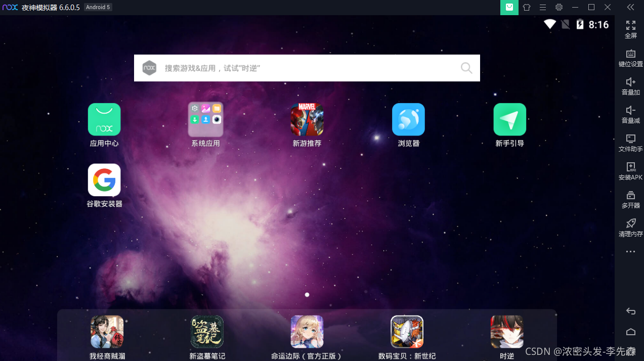This screenshot has width=644, height=361.
Task: Open the skin theme shirt icon
Action: click(527, 7)
